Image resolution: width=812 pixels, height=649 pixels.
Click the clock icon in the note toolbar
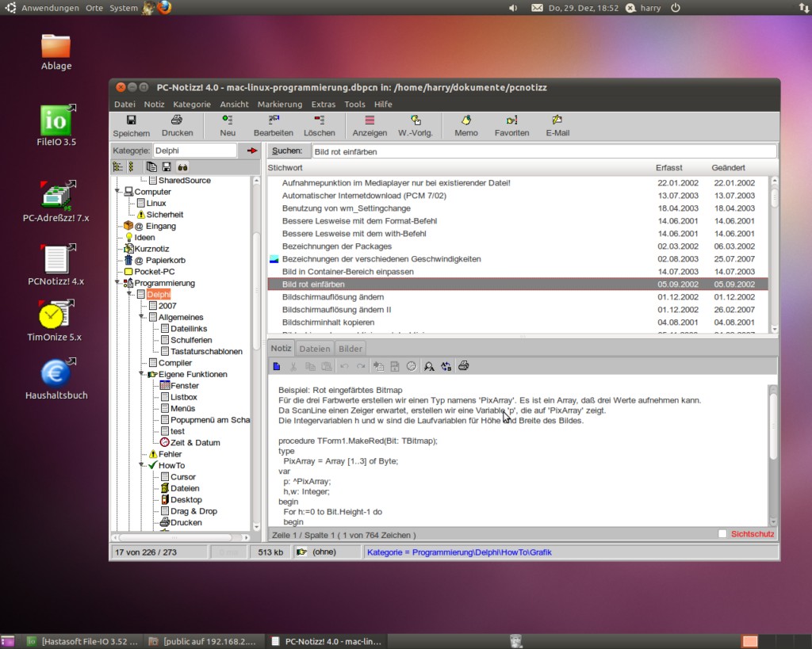pos(412,366)
